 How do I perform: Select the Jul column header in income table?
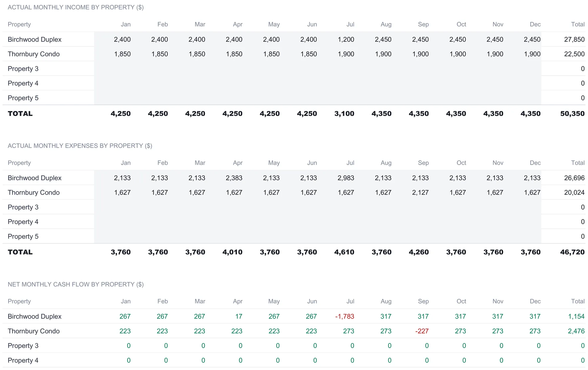[x=350, y=24]
